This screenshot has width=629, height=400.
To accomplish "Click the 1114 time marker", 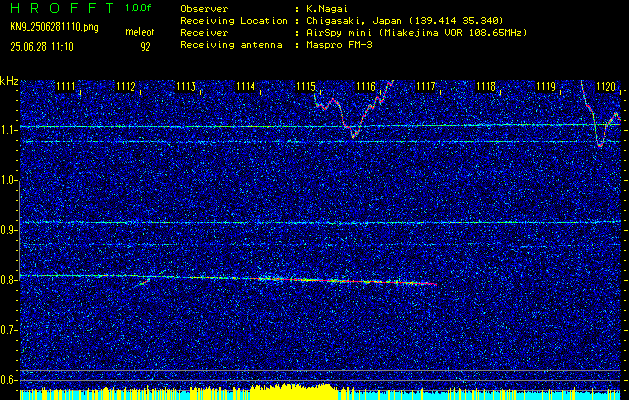I will 246,86.
